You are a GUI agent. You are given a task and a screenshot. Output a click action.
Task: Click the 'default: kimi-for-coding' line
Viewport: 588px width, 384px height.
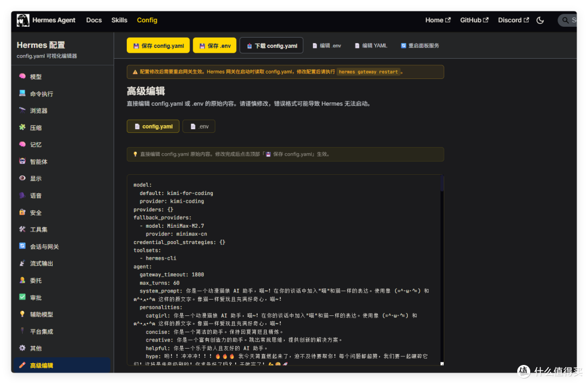176,193
